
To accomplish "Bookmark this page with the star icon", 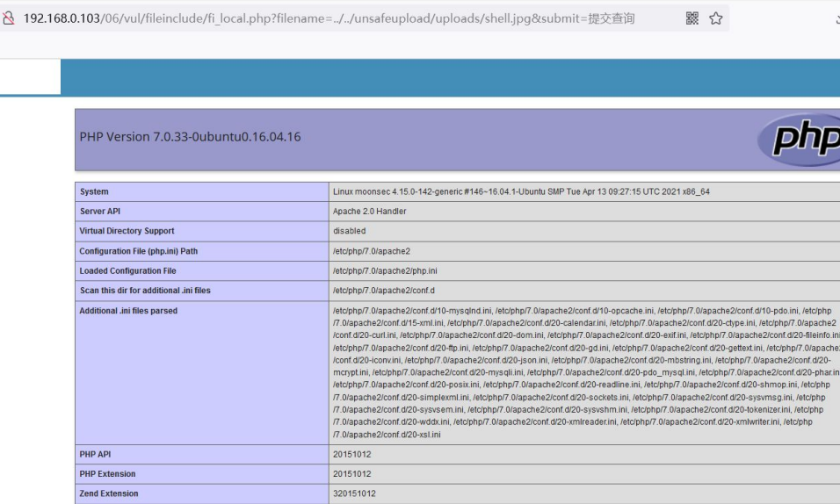I will tap(716, 19).
